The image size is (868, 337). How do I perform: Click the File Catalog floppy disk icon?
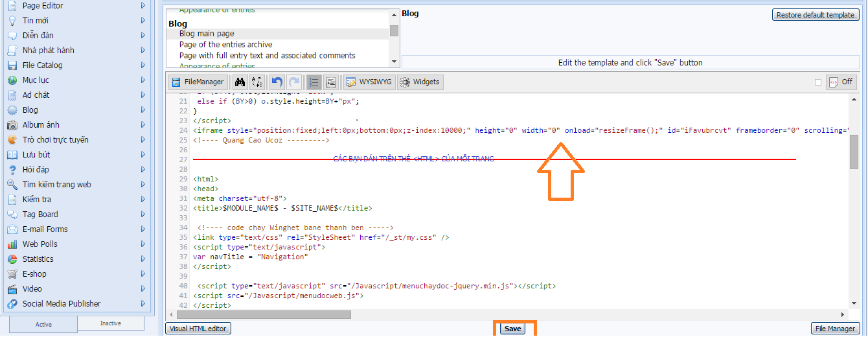coord(12,65)
